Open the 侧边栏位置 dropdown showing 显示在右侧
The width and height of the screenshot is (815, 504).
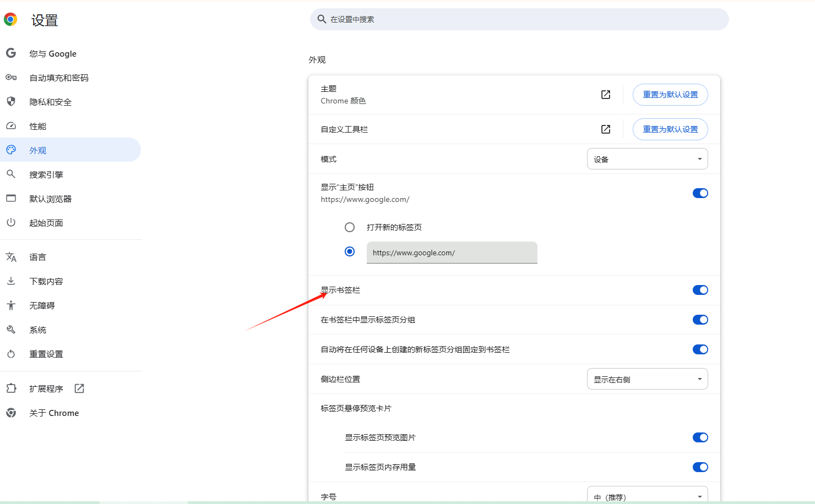coord(648,379)
